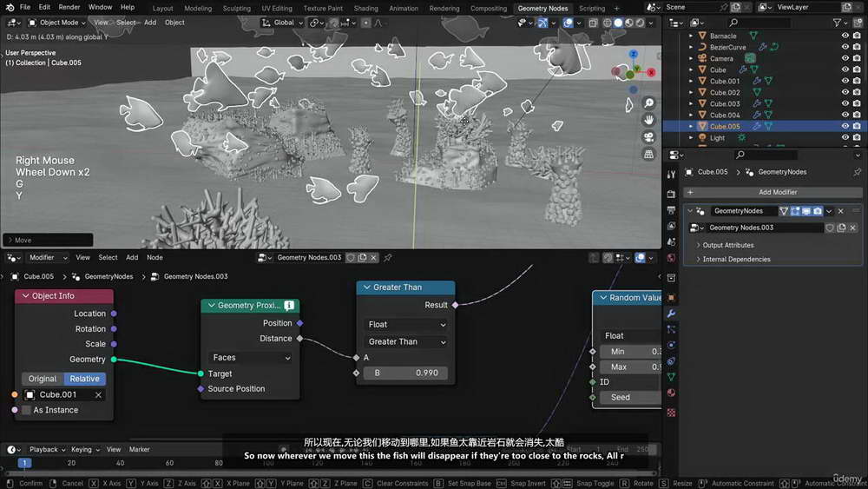Open the Render properties tab

672,194
